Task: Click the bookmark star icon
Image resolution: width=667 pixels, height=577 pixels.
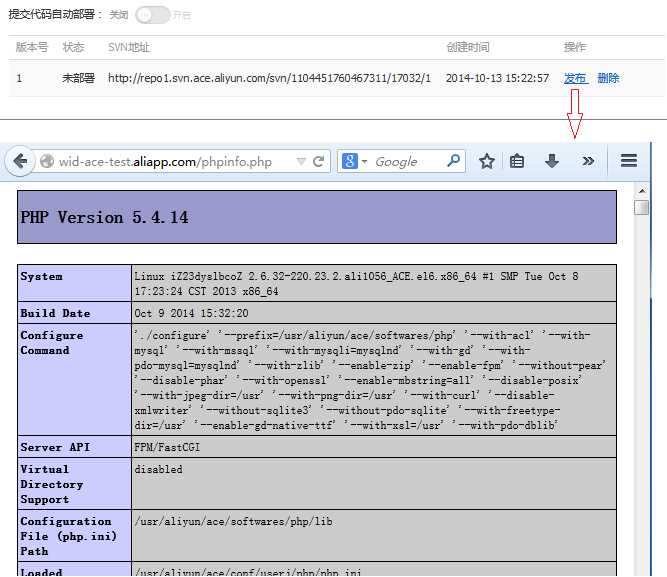Action: coord(487,161)
